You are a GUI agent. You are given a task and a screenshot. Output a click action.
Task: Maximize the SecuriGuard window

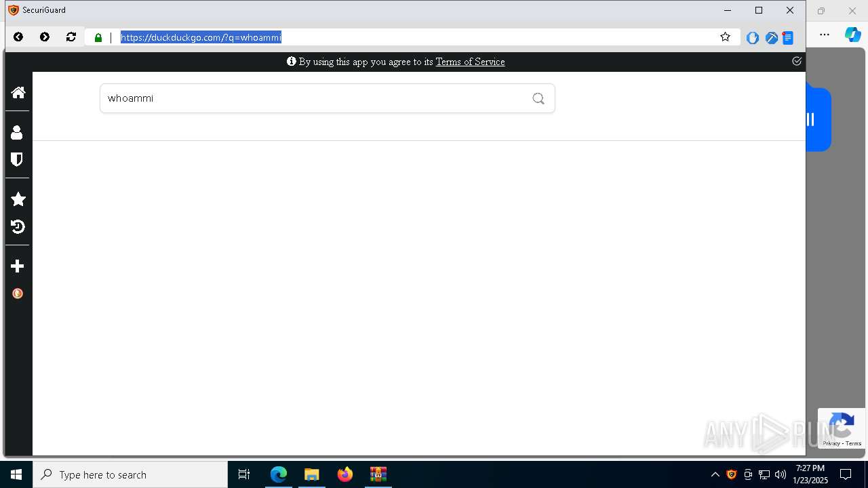click(x=759, y=10)
